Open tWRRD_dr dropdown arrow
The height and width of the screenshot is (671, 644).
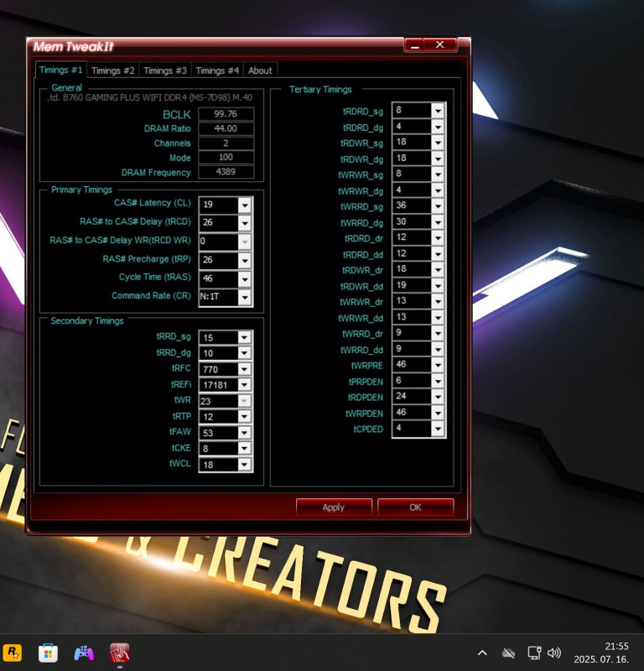(x=438, y=333)
